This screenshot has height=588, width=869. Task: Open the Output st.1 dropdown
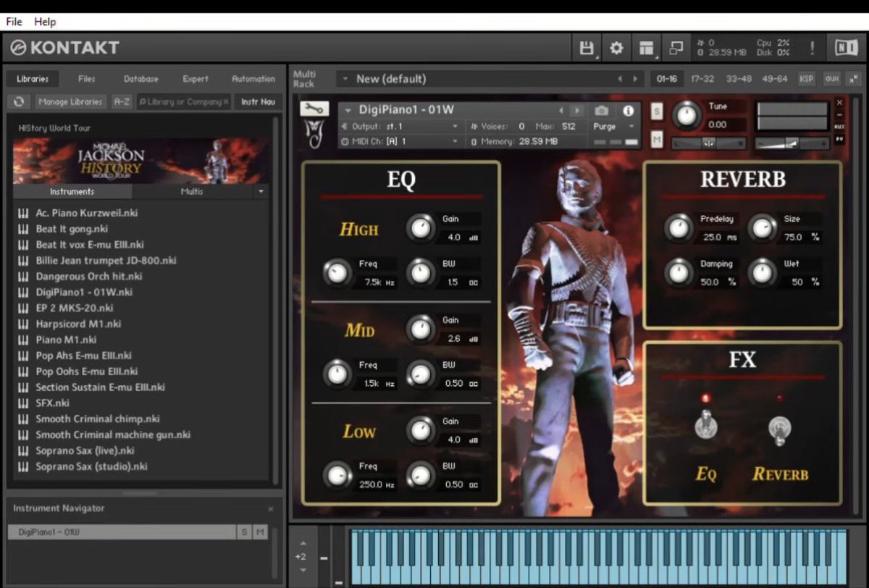[x=400, y=127]
